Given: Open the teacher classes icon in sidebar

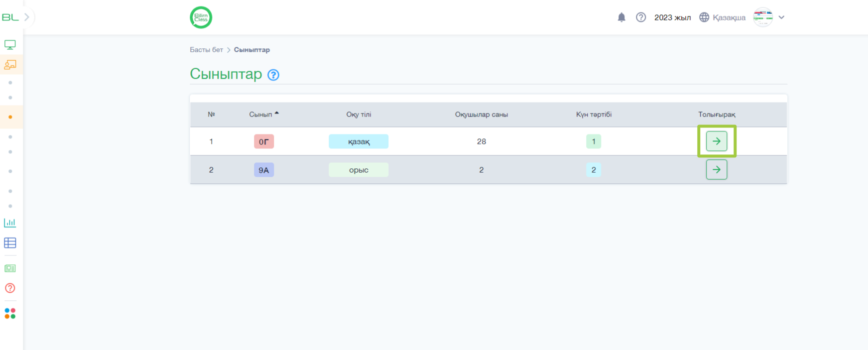Looking at the screenshot, I should (10, 65).
